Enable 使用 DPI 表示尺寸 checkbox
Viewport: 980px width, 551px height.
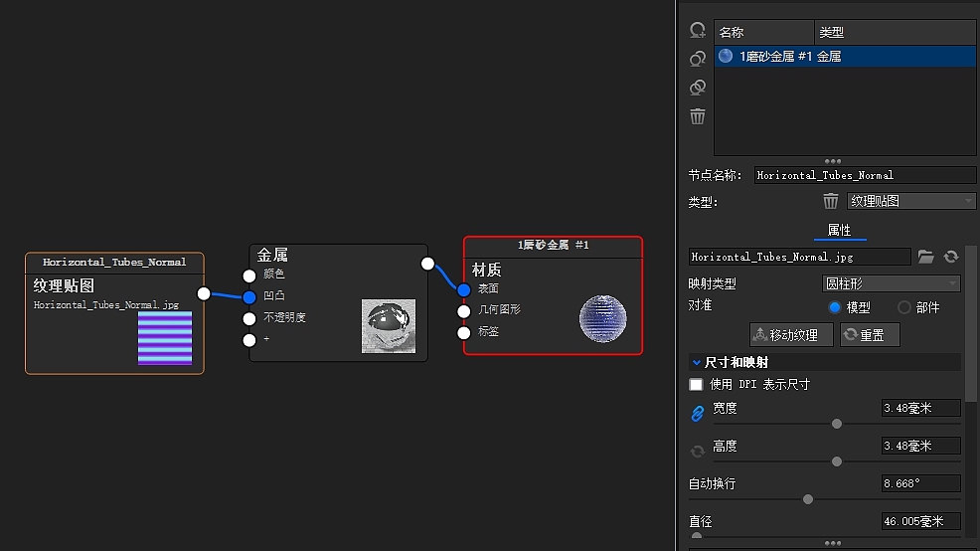click(696, 384)
